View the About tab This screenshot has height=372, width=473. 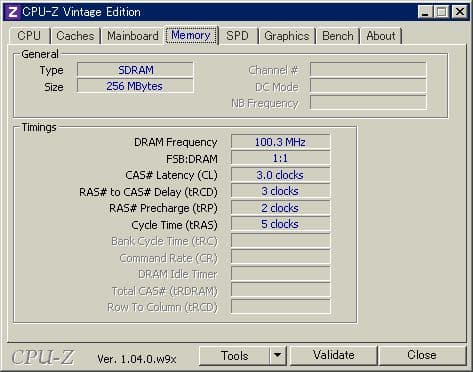[x=381, y=36]
